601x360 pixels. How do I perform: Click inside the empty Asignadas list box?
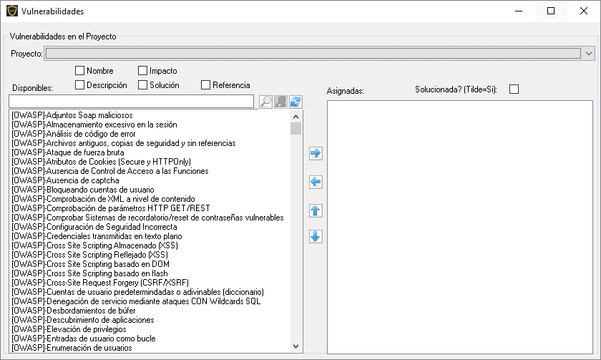click(460, 227)
